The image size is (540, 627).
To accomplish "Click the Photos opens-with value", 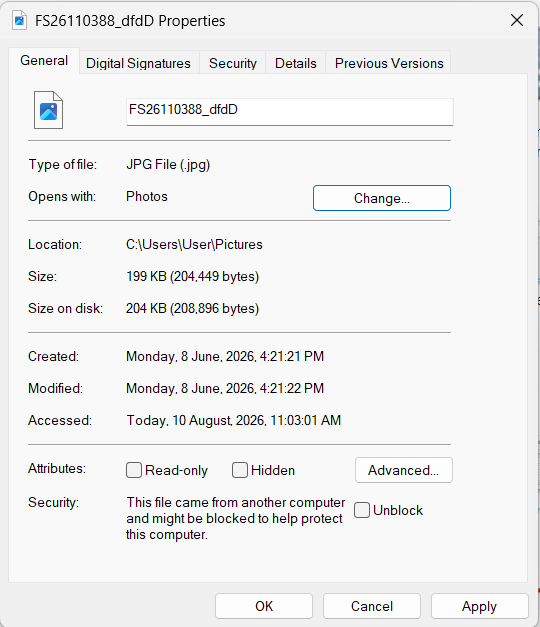I will pyautogui.click(x=147, y=196).
